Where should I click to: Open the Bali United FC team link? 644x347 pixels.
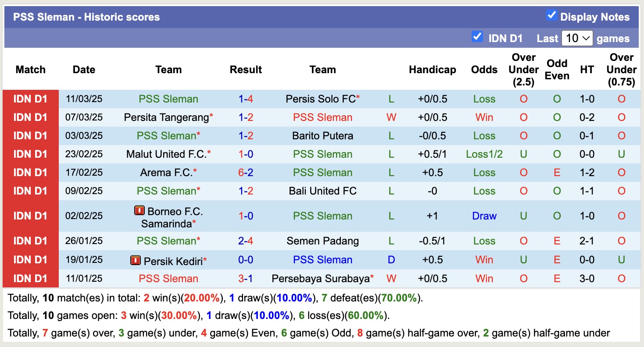pos(323,191)
